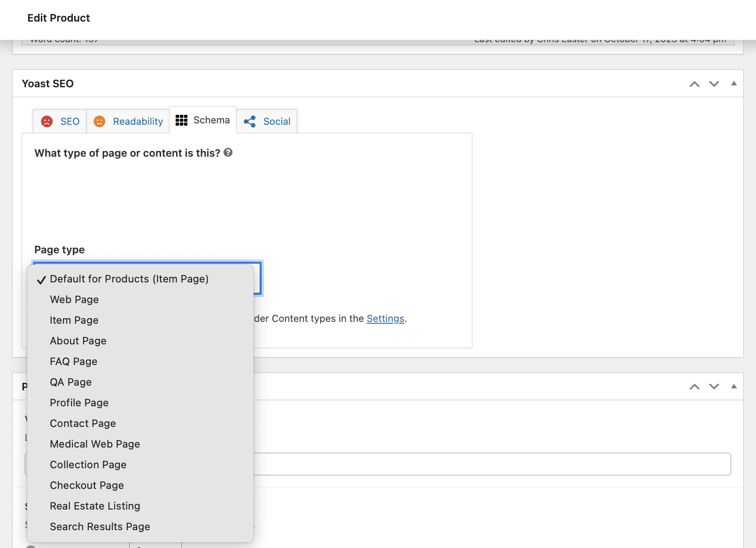The image size is (756, 548).
Task: Collapse the Yoast SEO panel triangle
Action: (733, 84)
